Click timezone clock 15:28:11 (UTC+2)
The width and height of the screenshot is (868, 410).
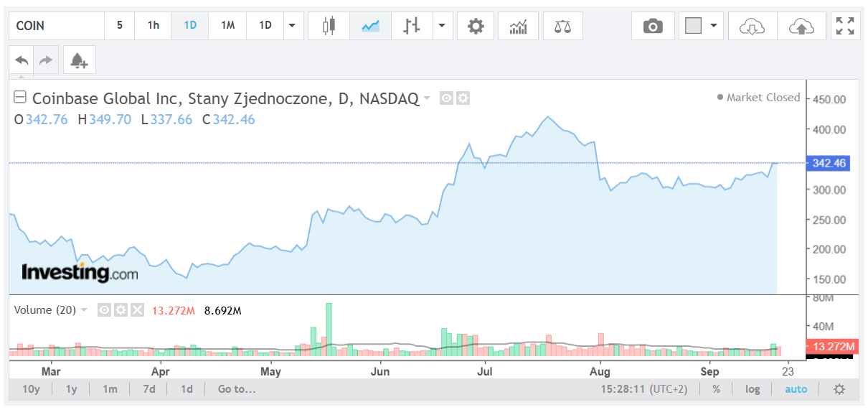pyautogui.click(x=644, y=389)
